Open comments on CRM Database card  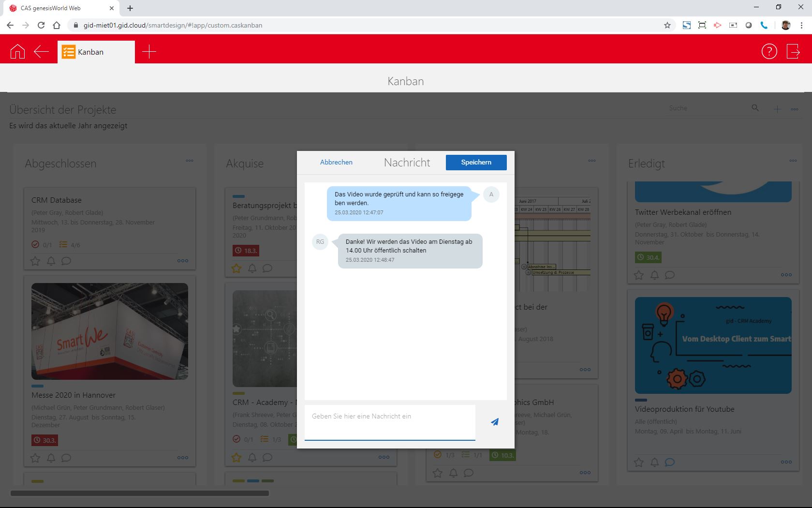coord(66,261)
